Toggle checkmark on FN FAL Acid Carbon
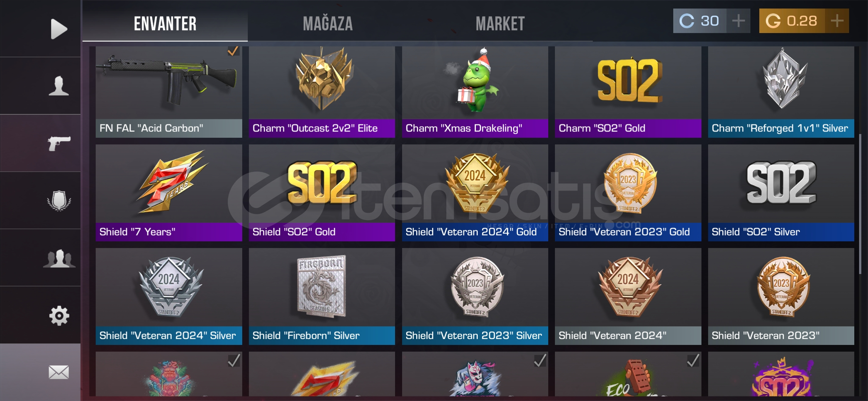Viewport: 868px width, 401px height. coord(233,51)
